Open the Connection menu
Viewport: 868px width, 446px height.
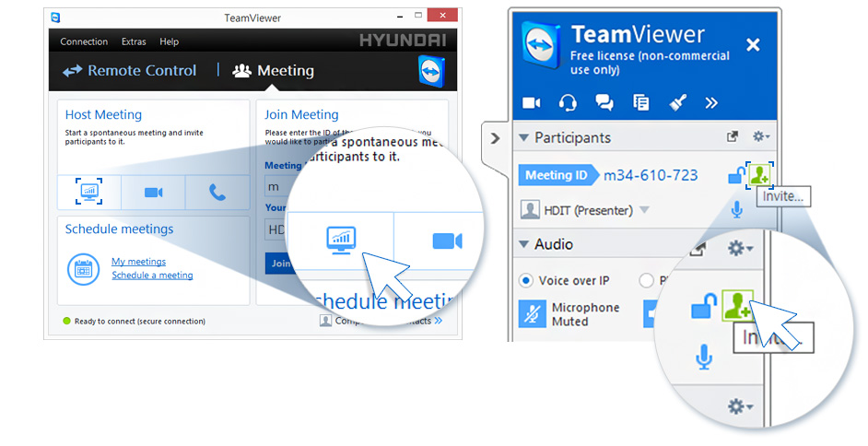point(84,41)
